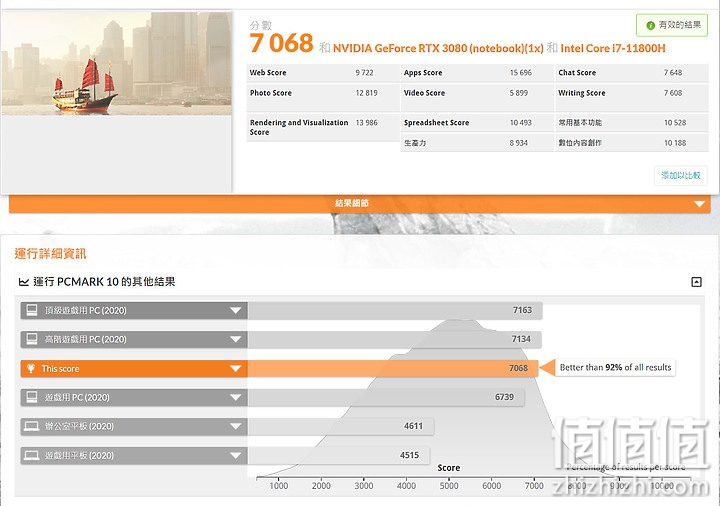
Task: Expand the 高階遊戲用 PC (2020) dropdown arrow
Action: (x=236, y=339)
